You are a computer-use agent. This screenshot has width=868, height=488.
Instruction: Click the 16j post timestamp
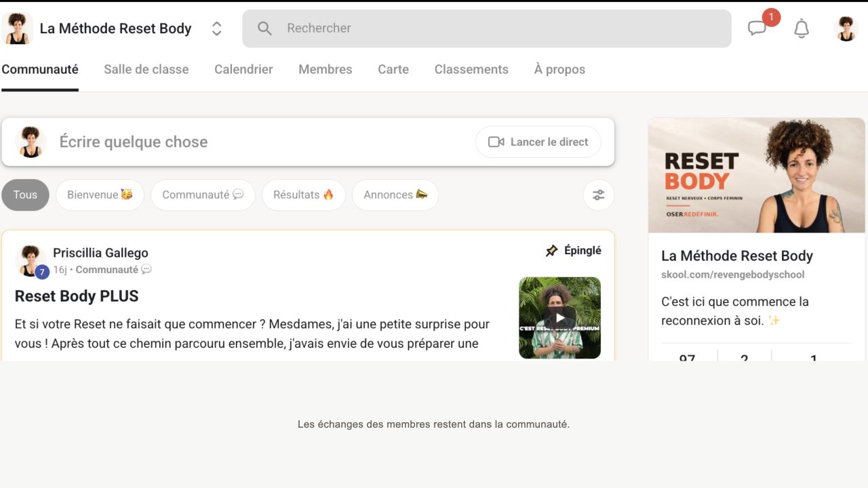point(60,270)
